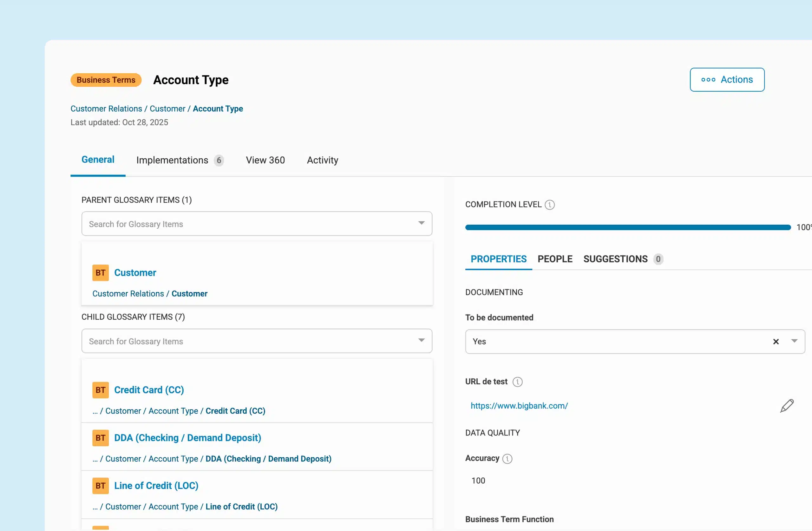Click bold Credit Card (CC) in path
Image resolution: width=812 pixels, height=531 pixels.
click(235, 411)
